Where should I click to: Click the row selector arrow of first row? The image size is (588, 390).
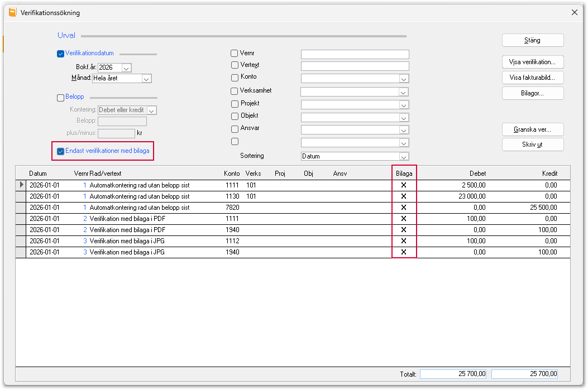click(x=21, y=185)
